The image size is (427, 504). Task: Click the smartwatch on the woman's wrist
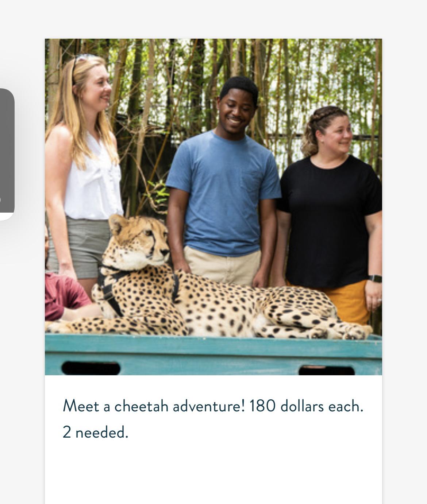tap(376, 278)
